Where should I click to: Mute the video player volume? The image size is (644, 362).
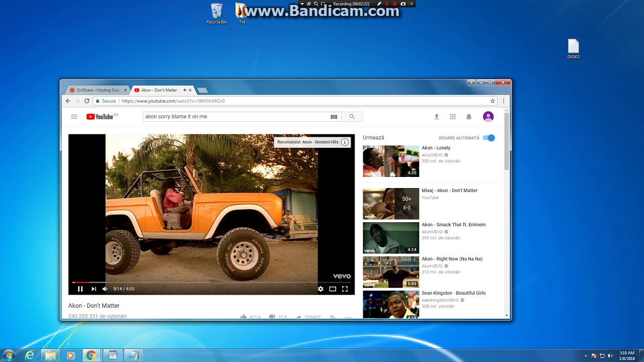(105, 289)
